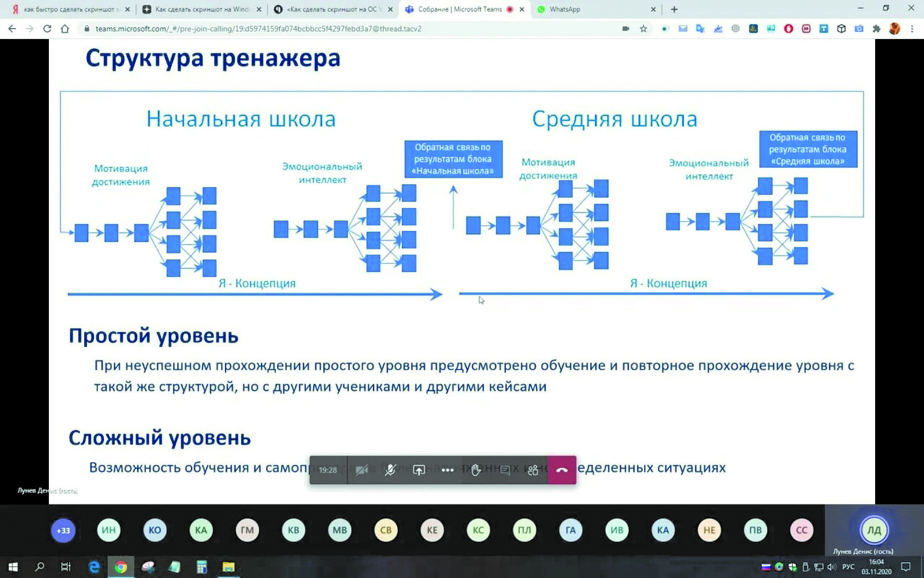Reload the current page
This screenshot has height=578, width=924.
click(47, 28)
